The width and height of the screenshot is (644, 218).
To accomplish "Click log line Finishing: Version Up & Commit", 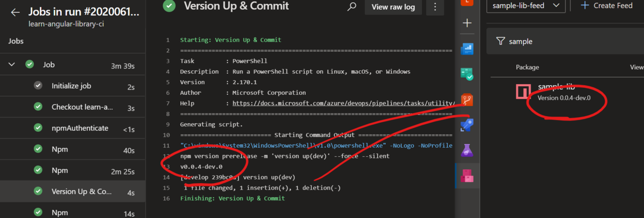I will click(232, 198).
